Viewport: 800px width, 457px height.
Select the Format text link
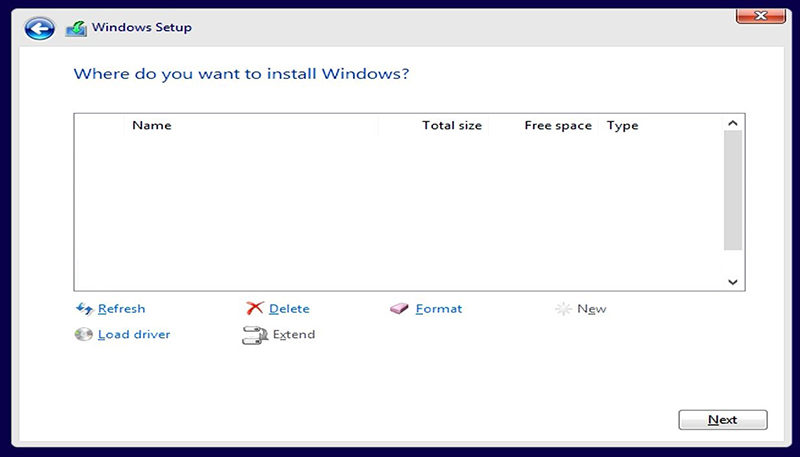[x=439, y=309]
